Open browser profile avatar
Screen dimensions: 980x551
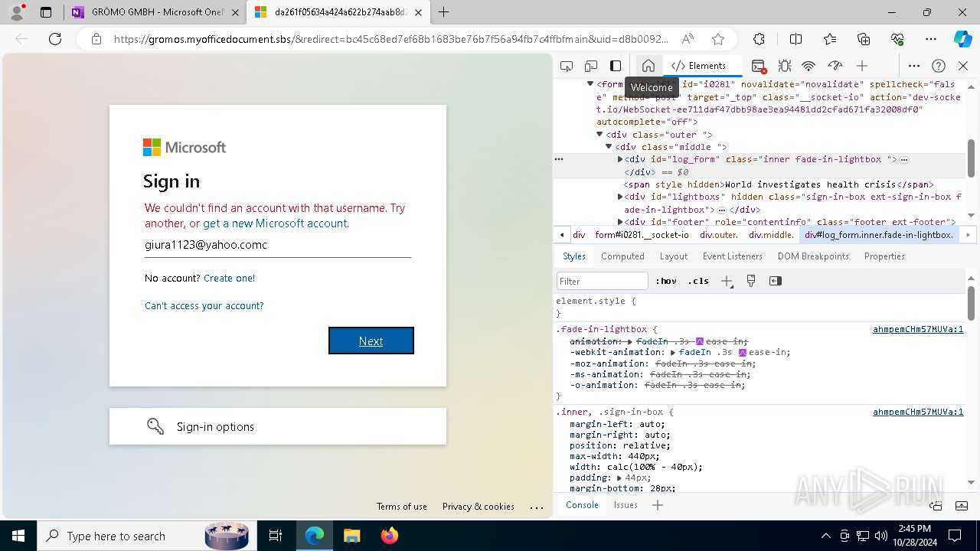(x=16, y=11)
